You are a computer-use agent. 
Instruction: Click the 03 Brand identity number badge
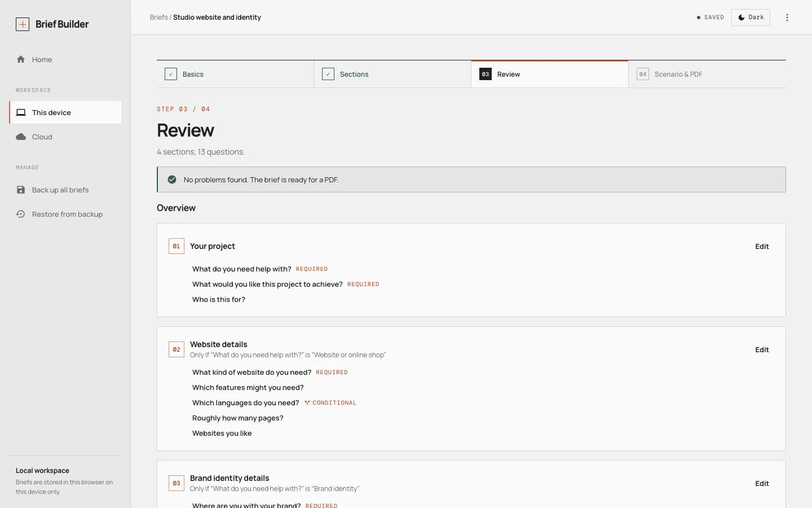tap(176, 483)
